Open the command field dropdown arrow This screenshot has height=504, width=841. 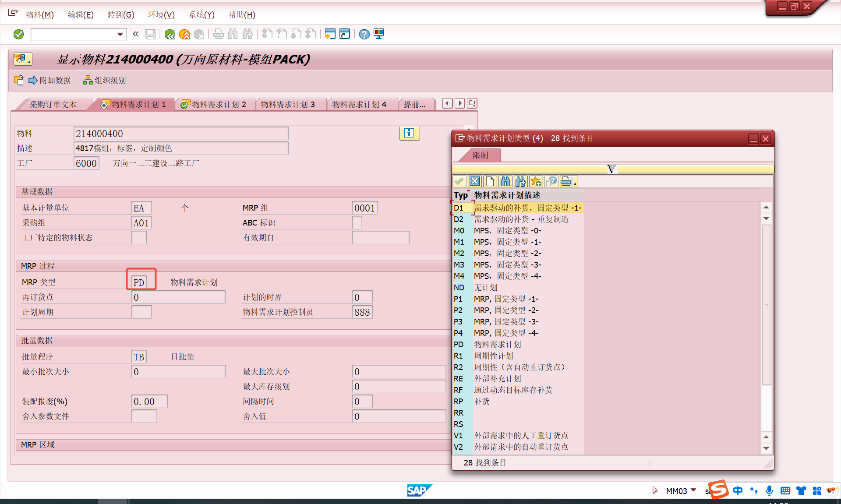pos(119,34)
